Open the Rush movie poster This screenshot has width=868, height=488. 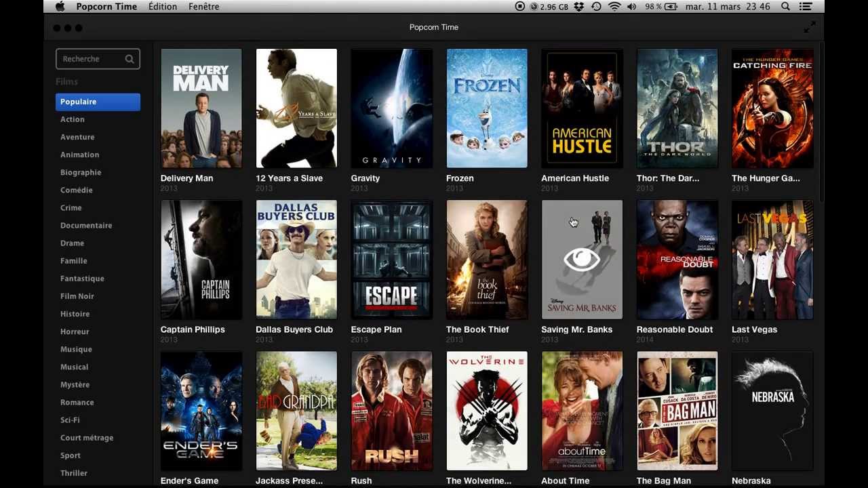[391, 411]
